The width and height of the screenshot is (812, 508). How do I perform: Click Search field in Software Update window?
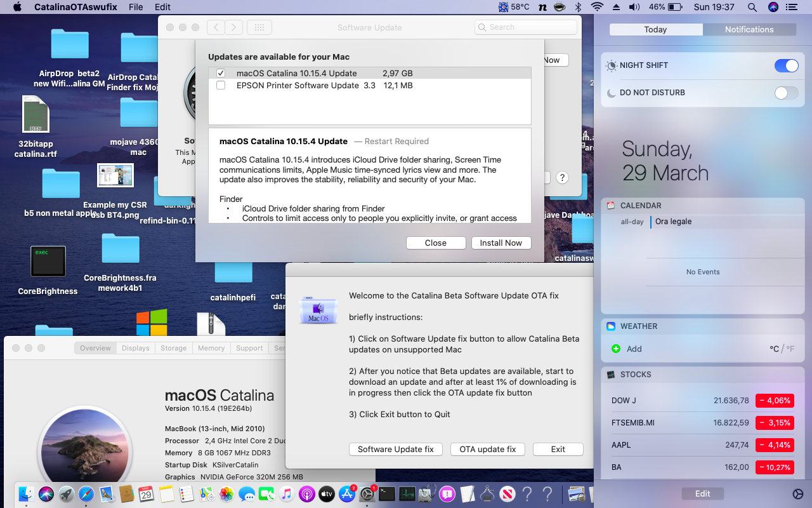pos(525,27)
